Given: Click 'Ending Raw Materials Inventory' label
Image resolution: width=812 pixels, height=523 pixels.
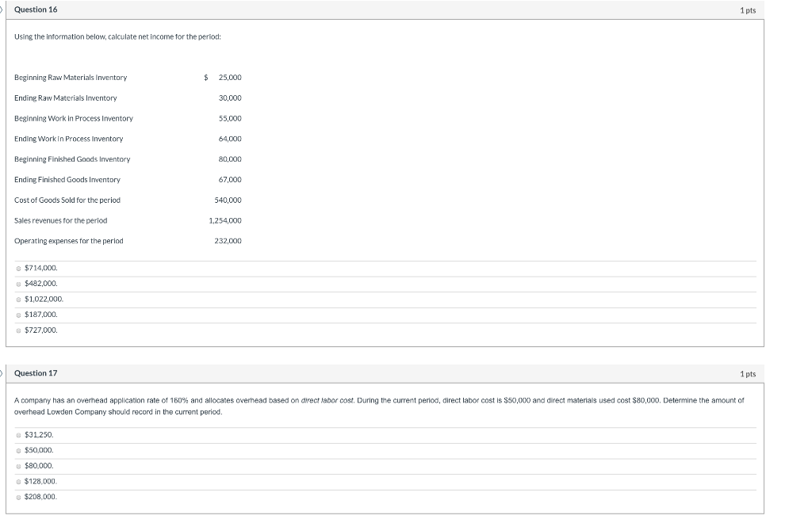Looking at the screenshot, I should click(66, 98).
